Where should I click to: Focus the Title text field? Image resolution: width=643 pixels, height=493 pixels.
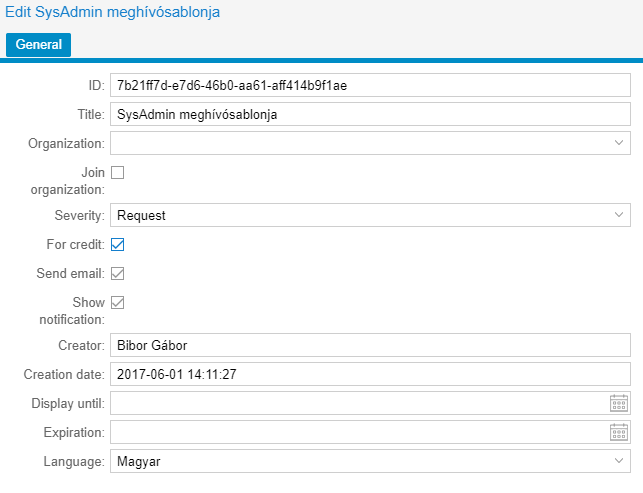click(369, 114)
